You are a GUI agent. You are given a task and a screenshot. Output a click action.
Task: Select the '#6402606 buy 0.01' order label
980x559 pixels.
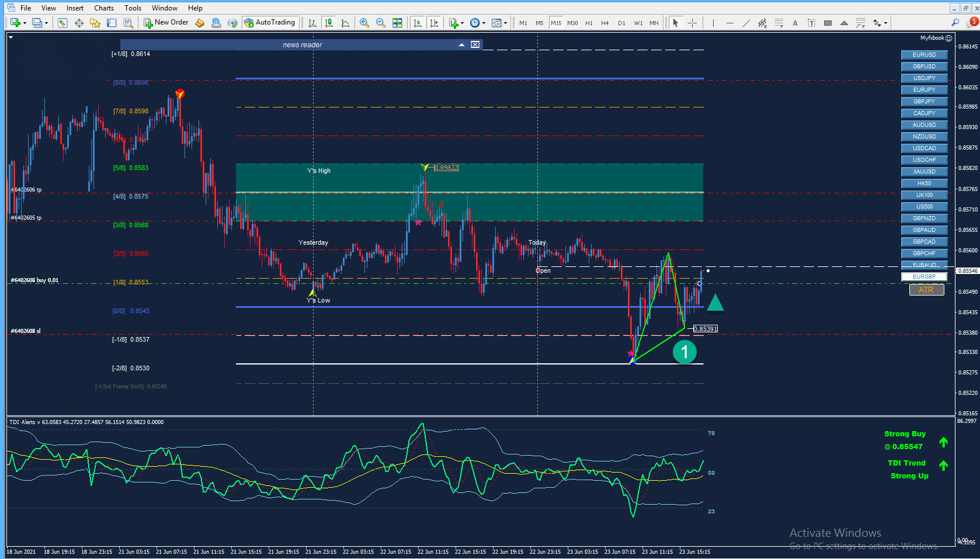point(34,280)
